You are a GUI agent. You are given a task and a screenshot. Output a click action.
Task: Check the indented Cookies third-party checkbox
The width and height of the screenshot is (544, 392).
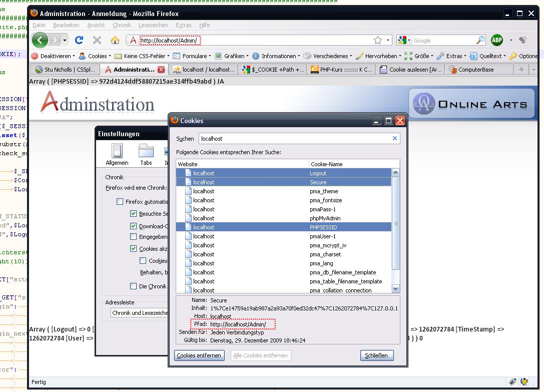(x=143, y=260)
